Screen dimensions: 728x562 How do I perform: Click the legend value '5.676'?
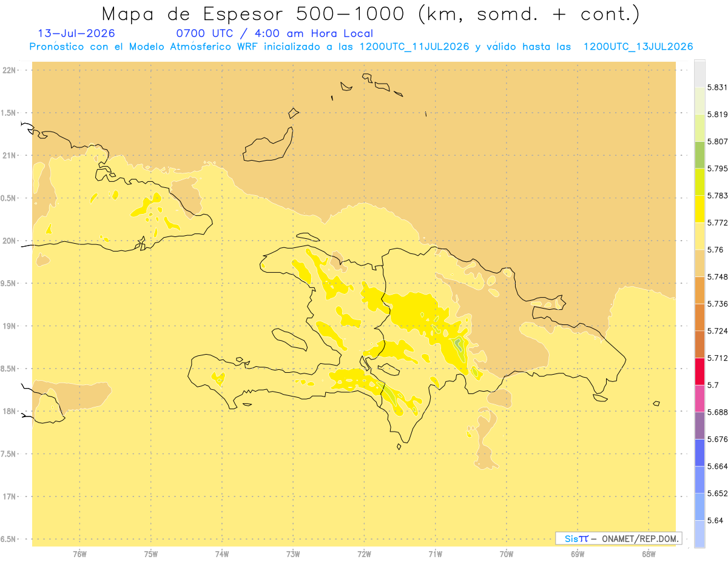(717, 439)
